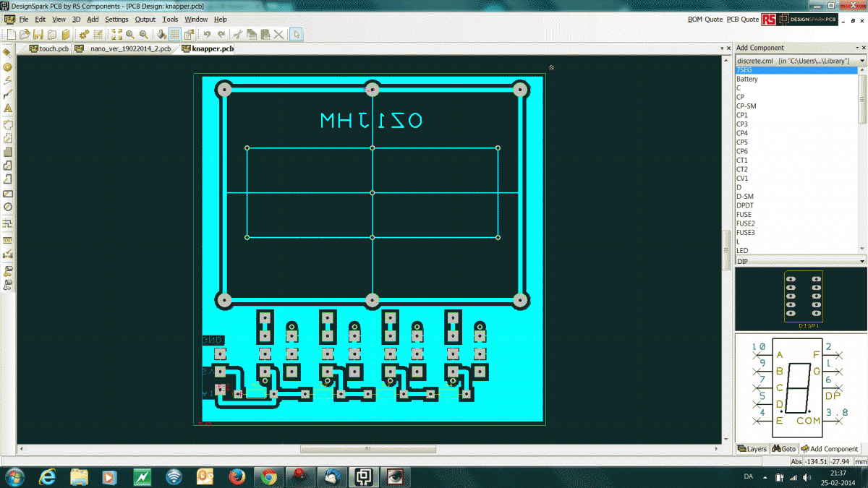Screen dimensions: 868x488
Task: Open the Settings menu
Action: (x=116, y=20)
